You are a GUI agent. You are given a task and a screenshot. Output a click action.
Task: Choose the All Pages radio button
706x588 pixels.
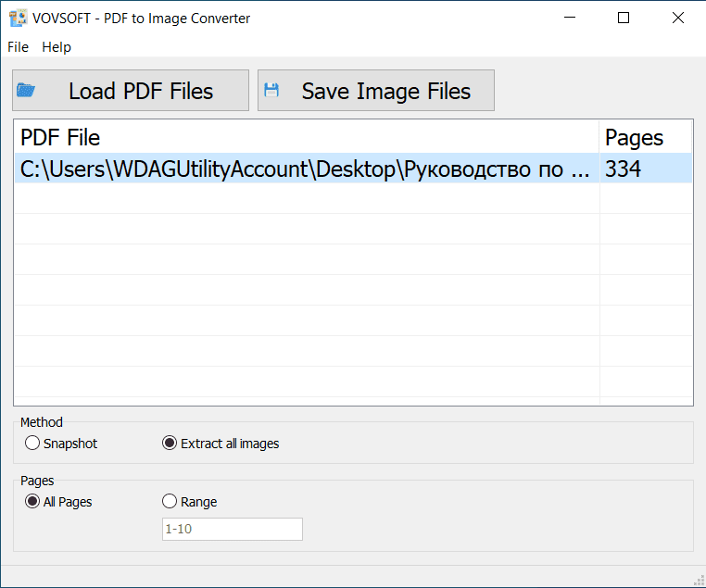pyautogui.click(x=33, y=502)
